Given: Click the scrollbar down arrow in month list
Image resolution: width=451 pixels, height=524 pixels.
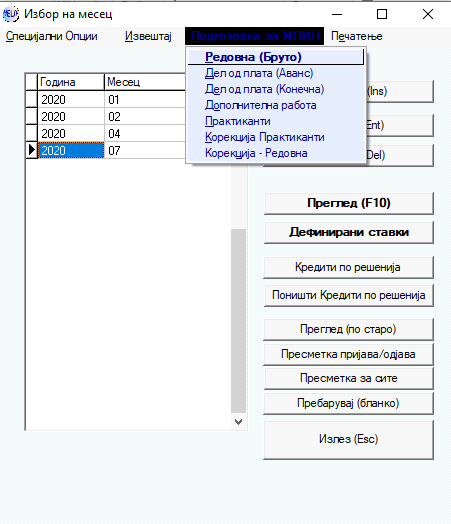Looking at the screenshot, I should (x=238, y=422).
